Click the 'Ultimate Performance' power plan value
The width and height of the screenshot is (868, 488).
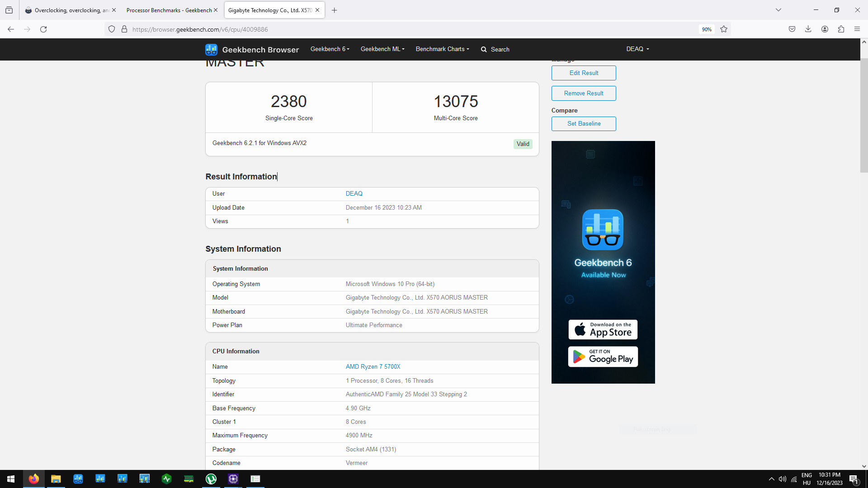[x=374, y=325]
